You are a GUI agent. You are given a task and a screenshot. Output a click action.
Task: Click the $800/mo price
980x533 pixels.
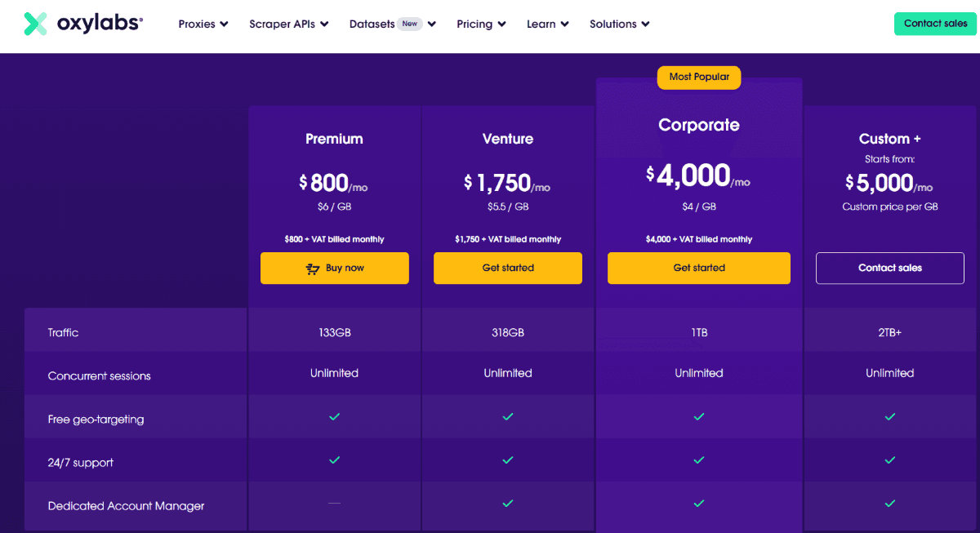click(x=334, y=183)
